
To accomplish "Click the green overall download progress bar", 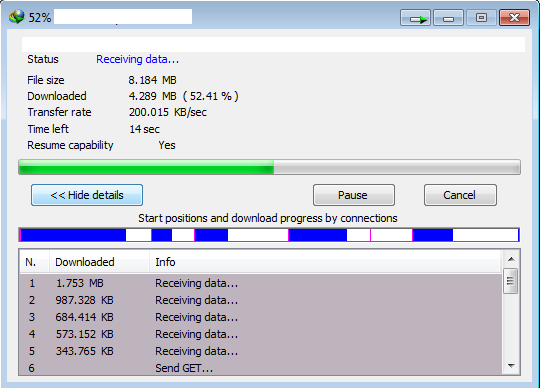I will click(269, 167).
